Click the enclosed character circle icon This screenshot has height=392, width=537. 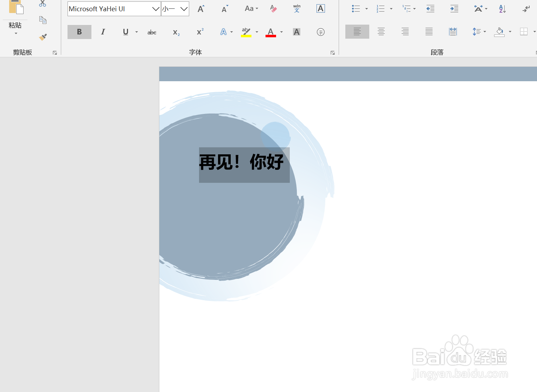point(321,32)
